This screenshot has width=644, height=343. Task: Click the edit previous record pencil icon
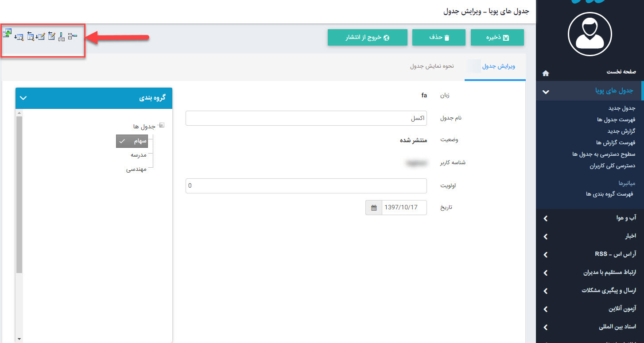51,35
